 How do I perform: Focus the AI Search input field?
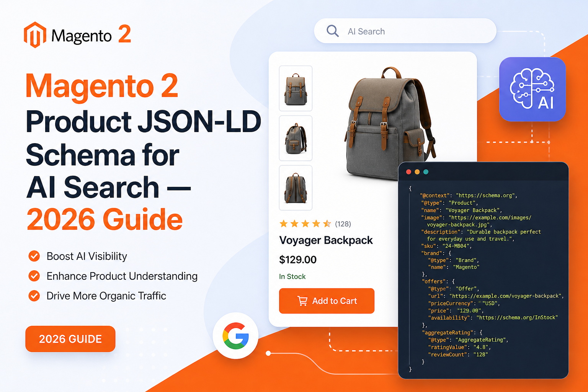coord(405,31)
